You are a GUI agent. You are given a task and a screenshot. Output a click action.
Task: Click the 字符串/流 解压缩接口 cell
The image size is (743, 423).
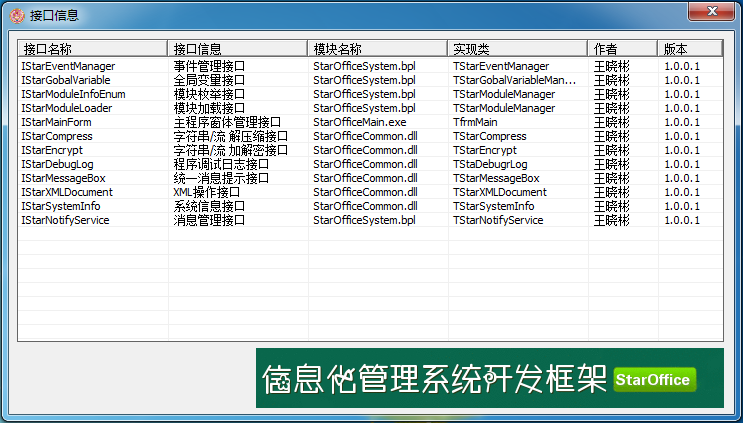(231, 136)
